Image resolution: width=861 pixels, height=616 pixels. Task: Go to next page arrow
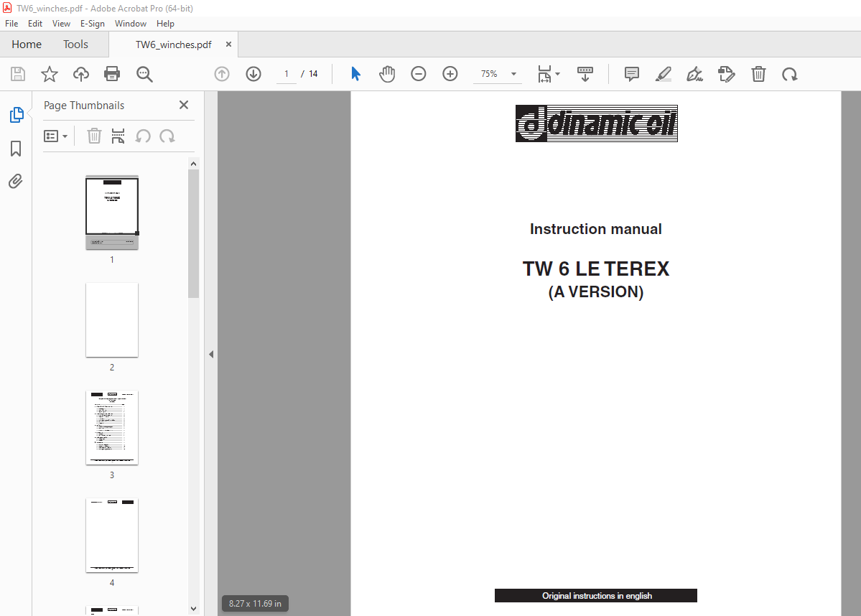click(x=253, y=74)
